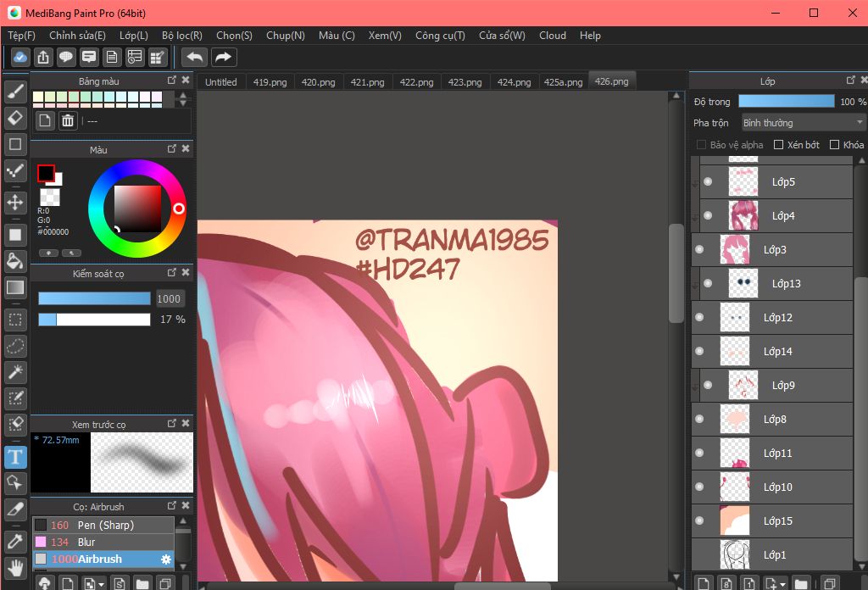Screen dimensions: 868x590
Task: Select the Select Eraser tool
Action: pyautogui.click(x=15, y=425)
